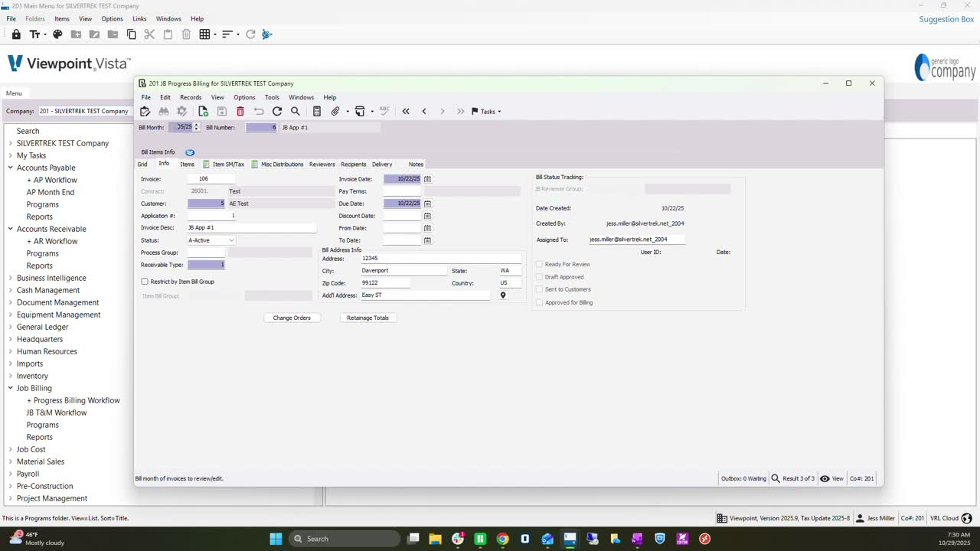The image size is (980, 551).
Task: Open the Suggestion Box link
Action: click(946, 19)
